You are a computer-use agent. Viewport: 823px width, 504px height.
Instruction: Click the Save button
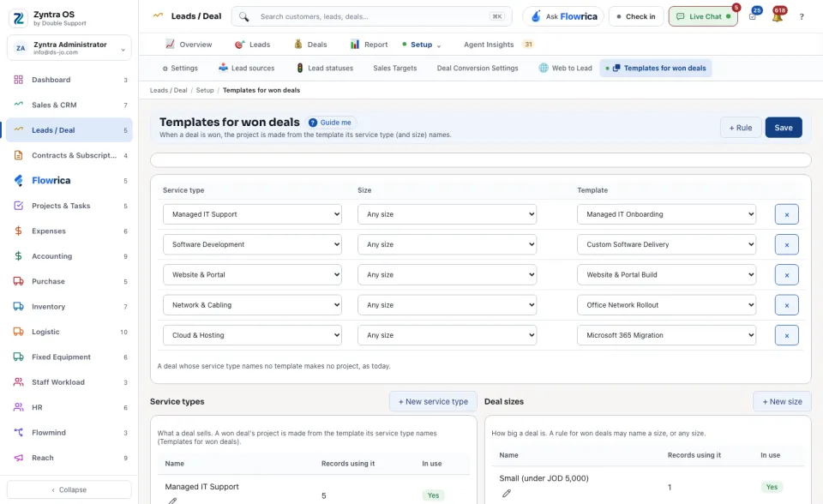[783, 128]
